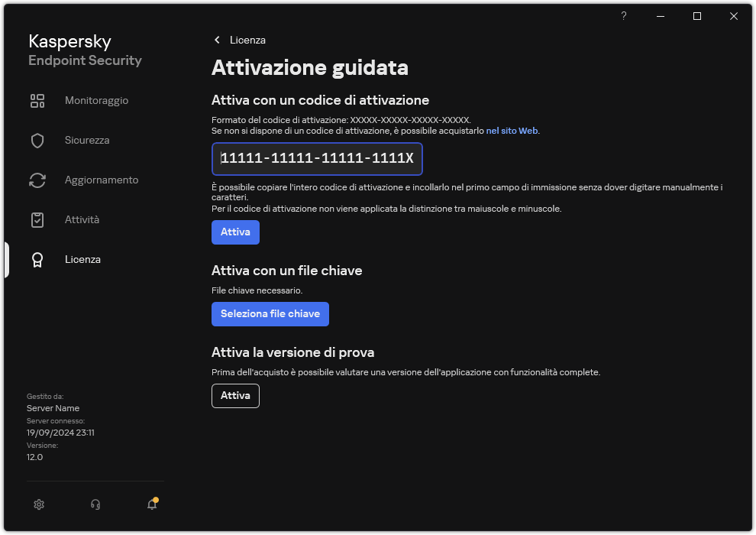Select the Licenza breadcrumb label
756x535 pixels.
click(247, 40)
